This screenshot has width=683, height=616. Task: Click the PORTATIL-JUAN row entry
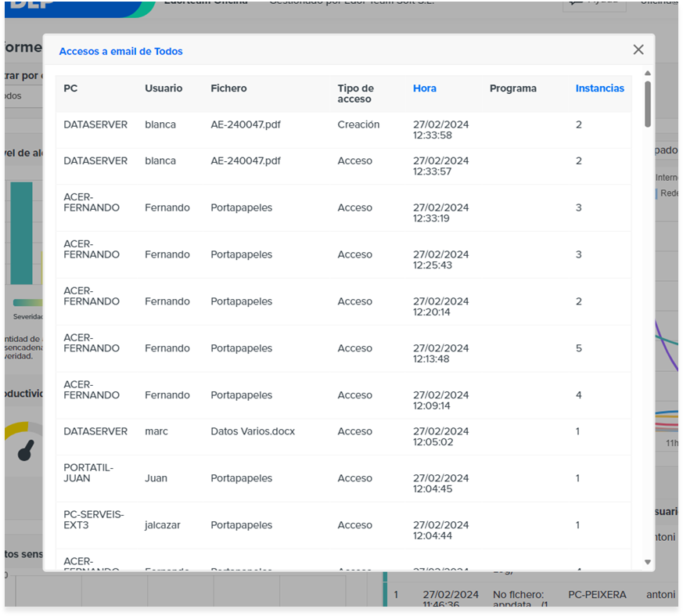point(343,478)
